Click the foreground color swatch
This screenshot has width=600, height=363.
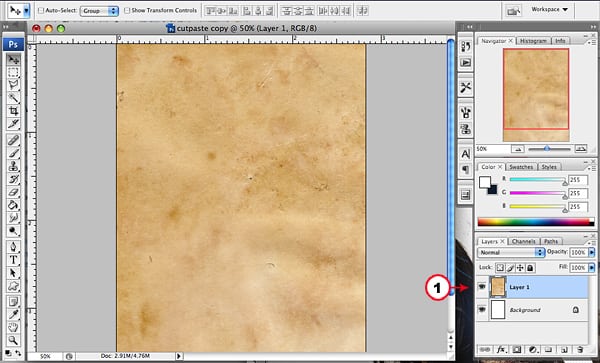point(485,182)
